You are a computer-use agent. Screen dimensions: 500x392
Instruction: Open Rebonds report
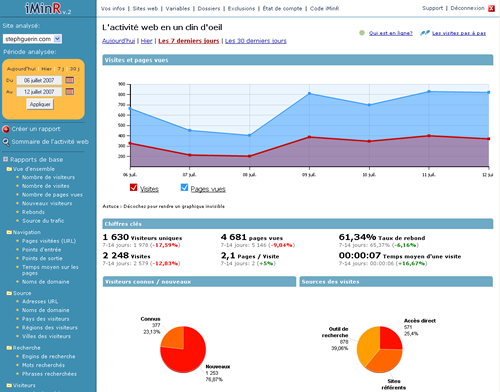click(x=33, y=212)
